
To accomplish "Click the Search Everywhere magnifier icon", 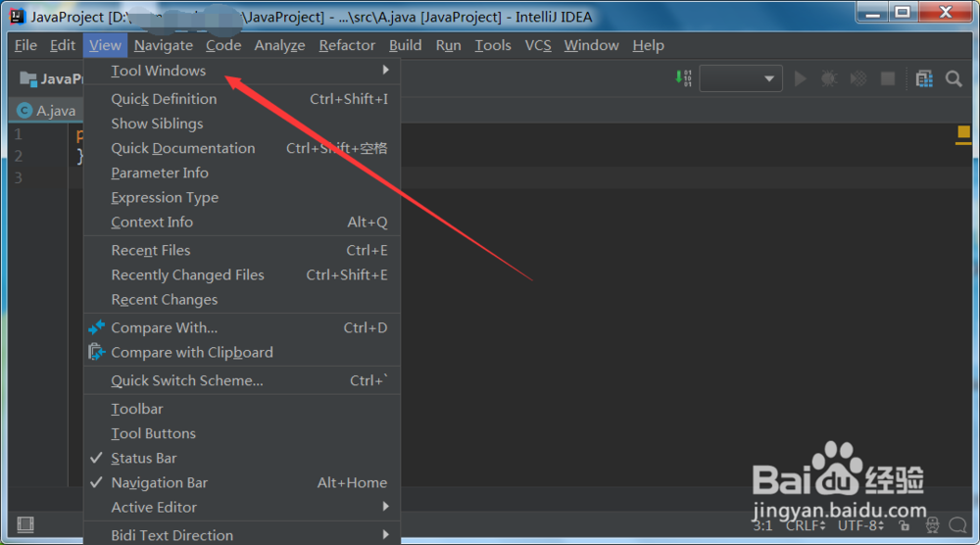I will pos(954,78).
